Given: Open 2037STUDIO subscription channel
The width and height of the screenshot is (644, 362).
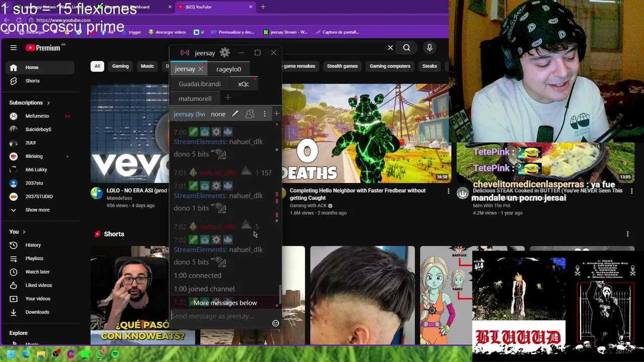Looking at the screenshot, I should 40,197.
